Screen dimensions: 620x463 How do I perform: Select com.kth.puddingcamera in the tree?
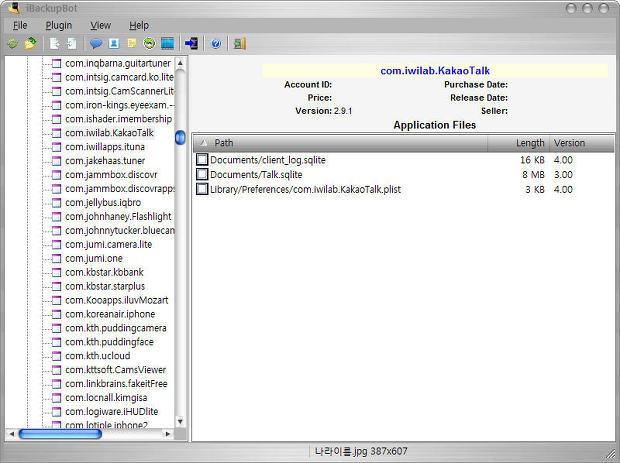pyautogui.click(x=116, y=328)
